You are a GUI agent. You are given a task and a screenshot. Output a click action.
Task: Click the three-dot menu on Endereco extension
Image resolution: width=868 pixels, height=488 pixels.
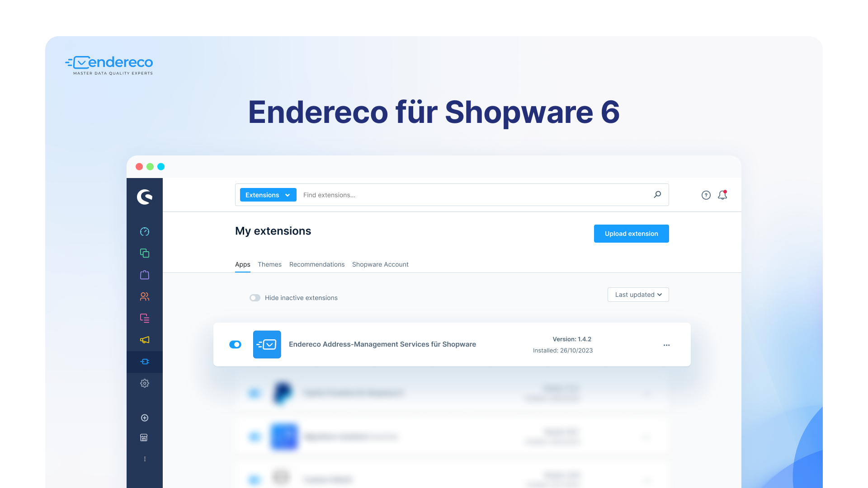666,345
